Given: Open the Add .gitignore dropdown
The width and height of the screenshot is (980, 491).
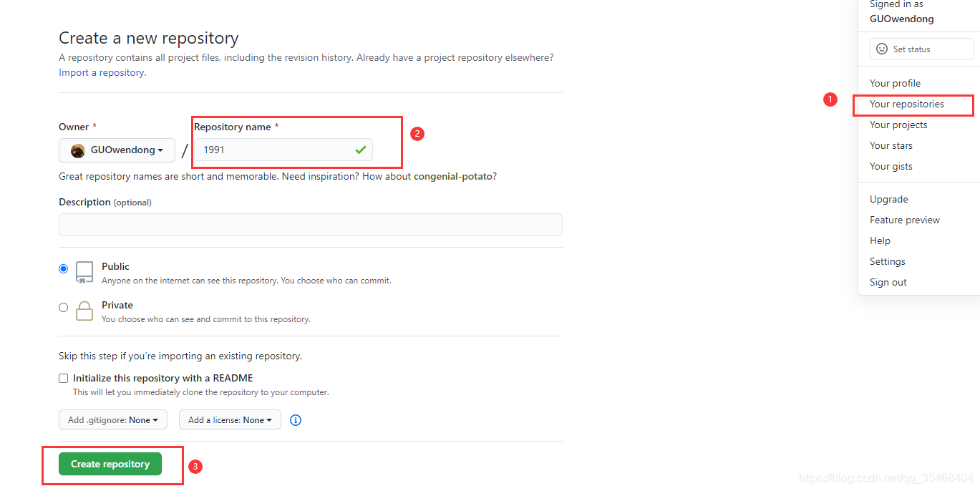Looking at the screenshot, I should tap(113, 420).
